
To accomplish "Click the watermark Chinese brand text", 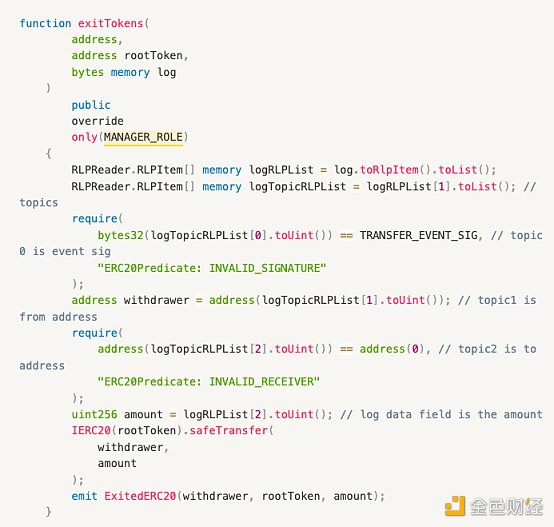I will pos(506,507).
